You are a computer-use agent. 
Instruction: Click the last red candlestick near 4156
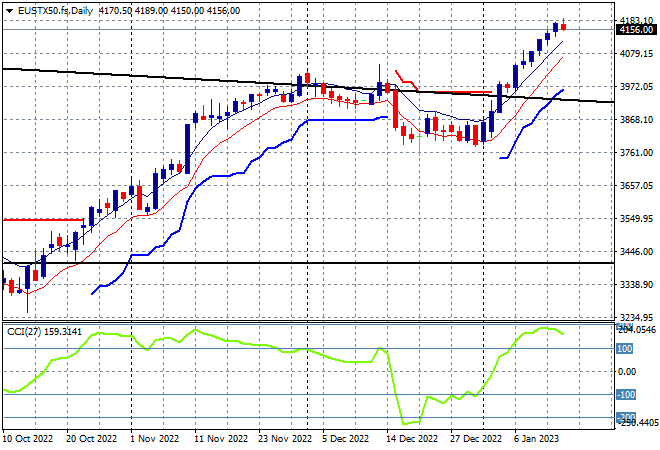coord(564,26)
